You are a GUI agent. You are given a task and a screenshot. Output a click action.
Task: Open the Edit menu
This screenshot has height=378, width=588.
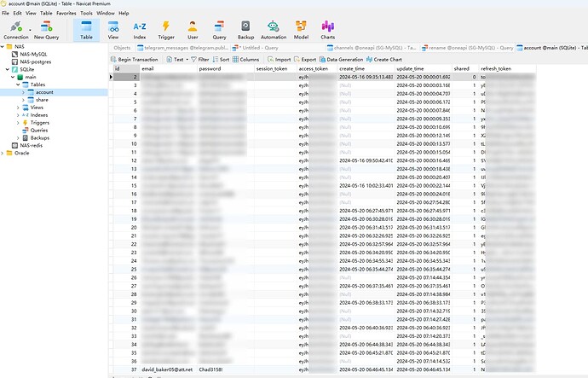(x=17, y=13)
